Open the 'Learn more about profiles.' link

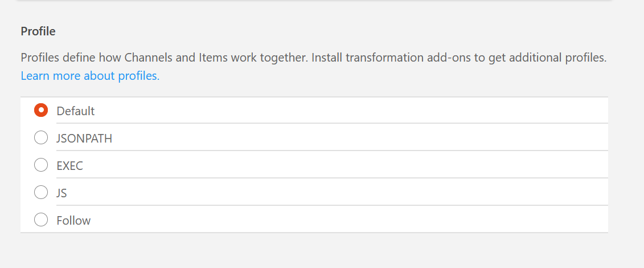(x=90, y=76)
